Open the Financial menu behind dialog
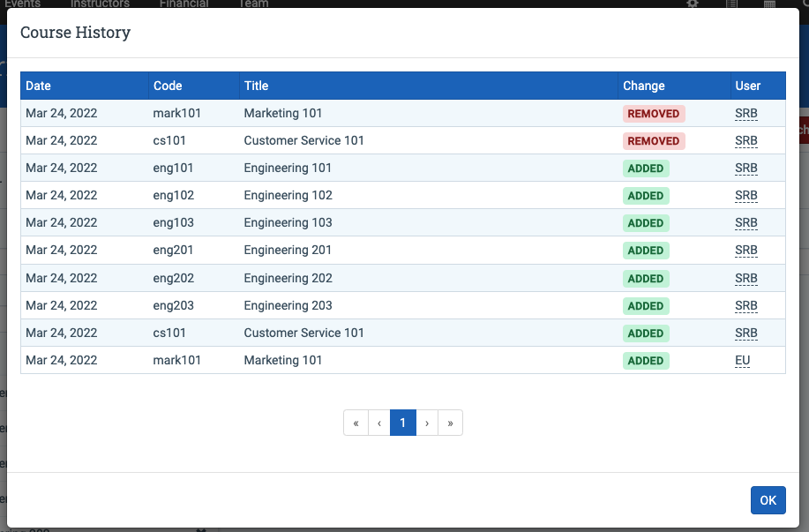The height and width of the screenshot is (532, 809). click(184, 4)
